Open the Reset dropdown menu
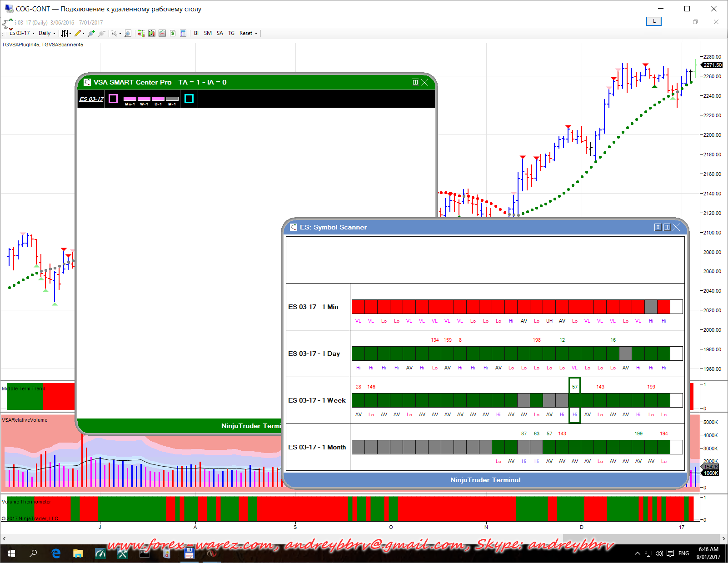728x563 pixels. click(248, 33)
